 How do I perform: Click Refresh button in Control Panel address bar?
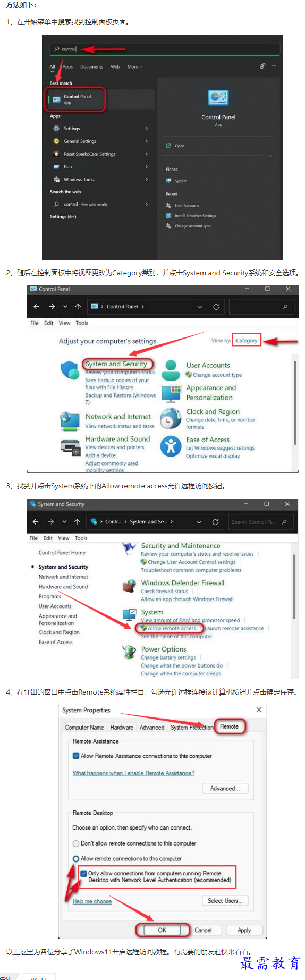216,307
